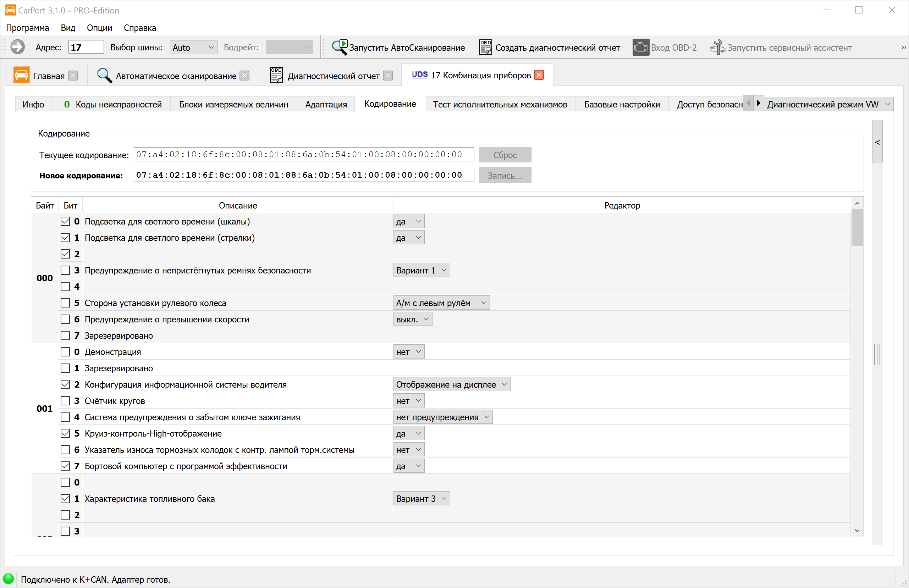Tick the Демонстрация checkbox
This screenshot has height=588, width=909.
click(x=65, y=352)
